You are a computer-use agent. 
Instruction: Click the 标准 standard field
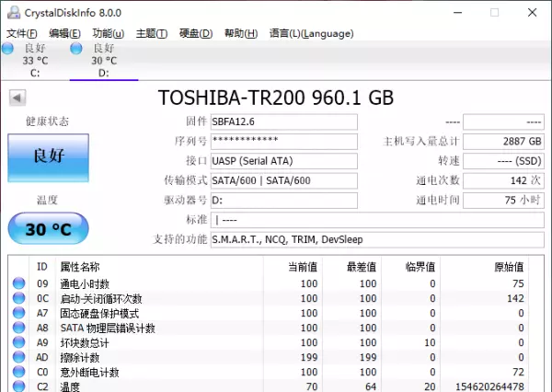tap(377, 220)
